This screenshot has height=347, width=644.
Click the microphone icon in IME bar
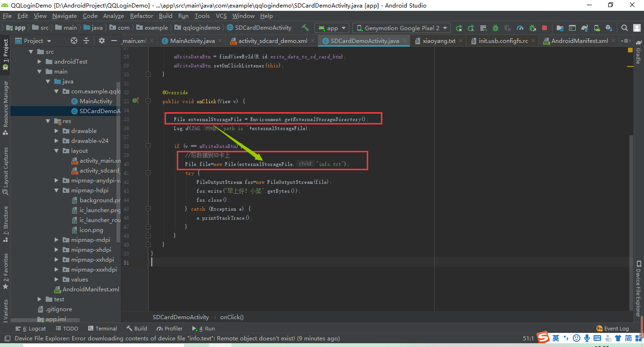coord(587,338)
